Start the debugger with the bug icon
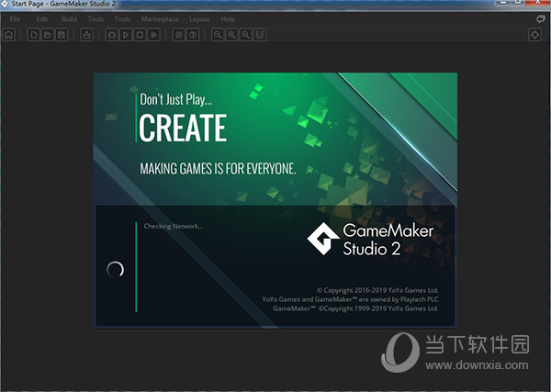This screenshot has height=392, width=551. pyautogui.click(x=112, y=35)
